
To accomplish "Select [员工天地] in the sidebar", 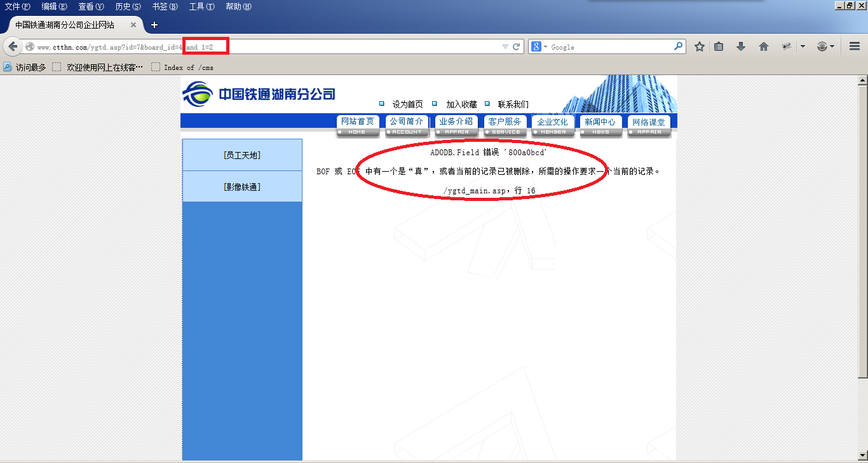I will [242, 155].
